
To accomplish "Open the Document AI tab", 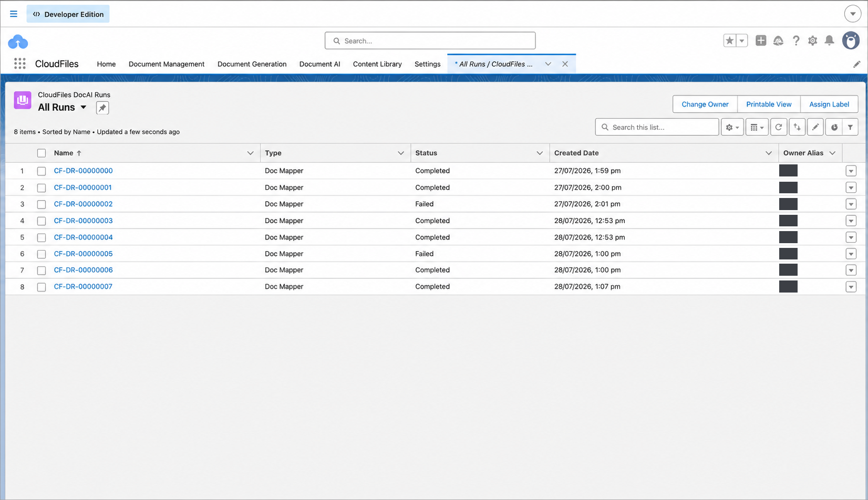I will (x=320, y=64).
